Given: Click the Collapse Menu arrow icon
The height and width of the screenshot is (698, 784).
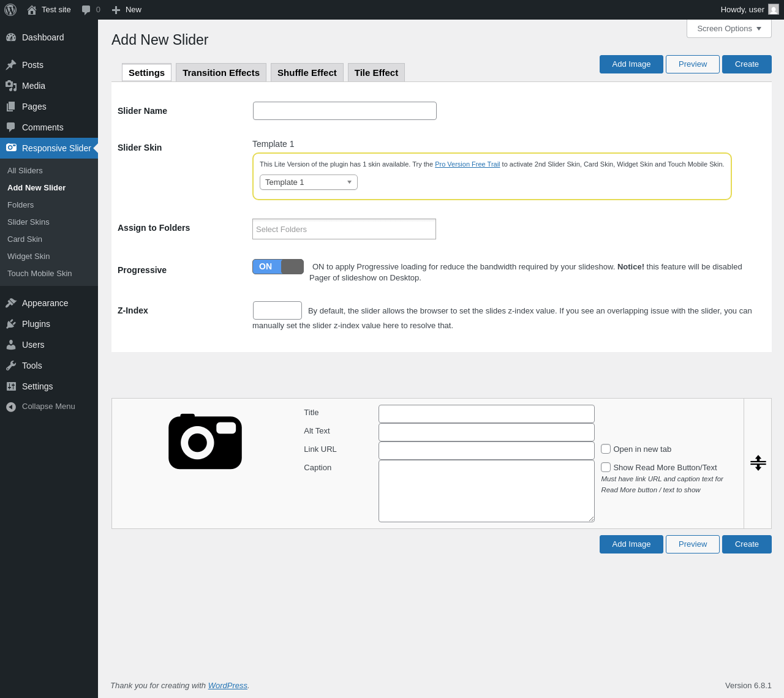Looking at the screenshot, I should coord(11,407).
